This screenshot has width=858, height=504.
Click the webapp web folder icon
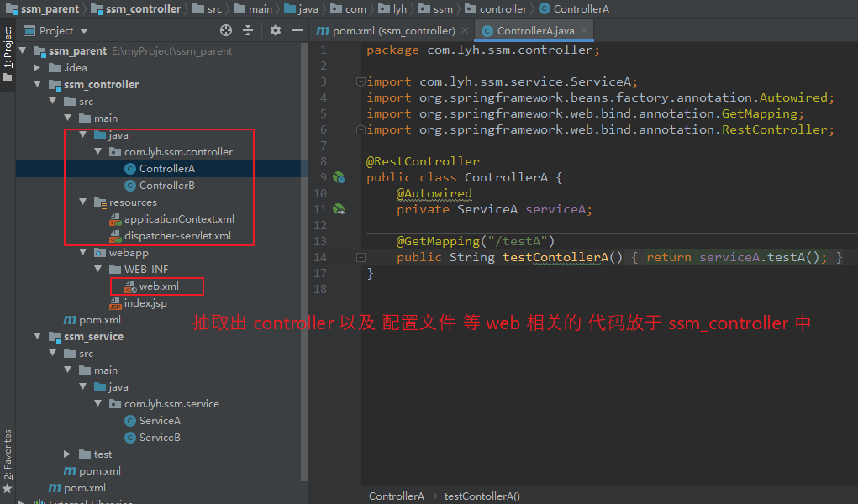pos(100,252)
